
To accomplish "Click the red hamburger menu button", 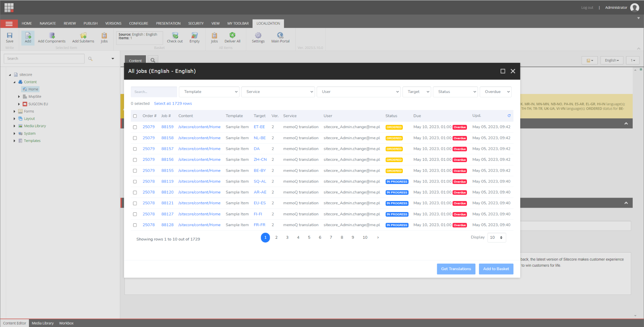I will click(9, 24).
